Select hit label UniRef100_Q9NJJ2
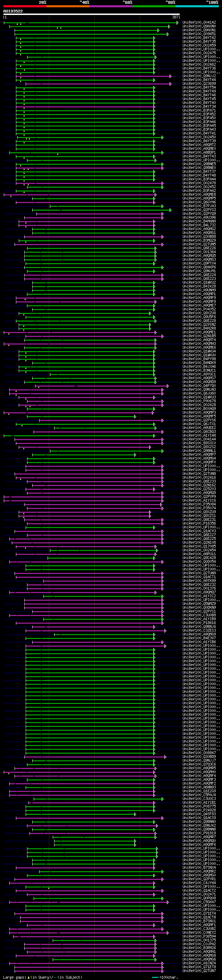222x980 pixels. [199, 76]
